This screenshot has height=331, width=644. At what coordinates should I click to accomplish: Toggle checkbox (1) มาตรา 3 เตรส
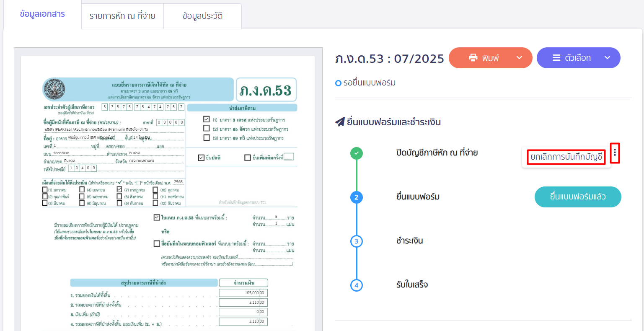click(x=206, y=119)
